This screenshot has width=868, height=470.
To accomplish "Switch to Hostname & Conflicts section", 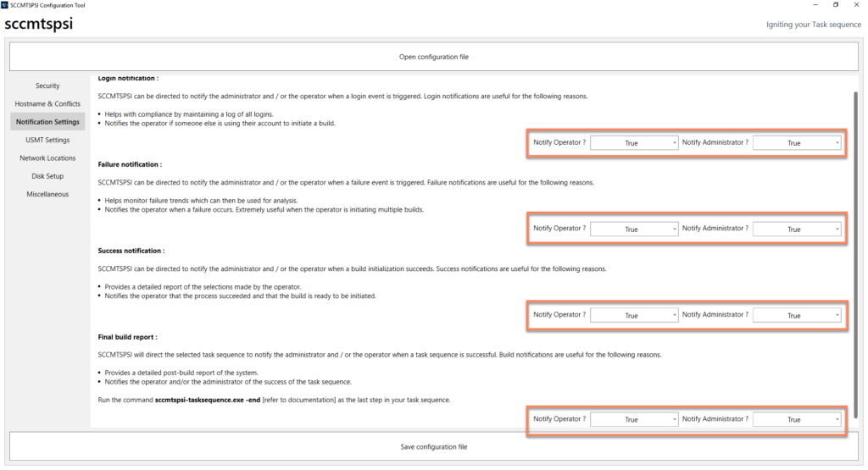I will tap(47, 103).
